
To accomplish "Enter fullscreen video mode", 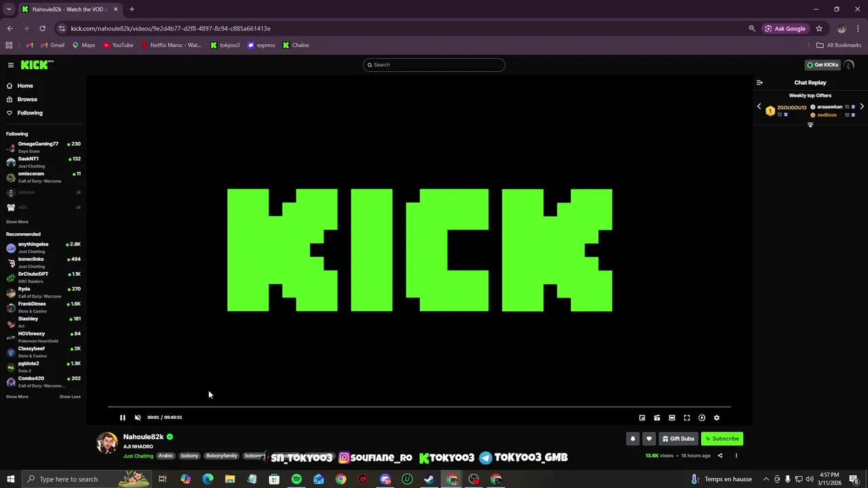I will tap(687, 418).
